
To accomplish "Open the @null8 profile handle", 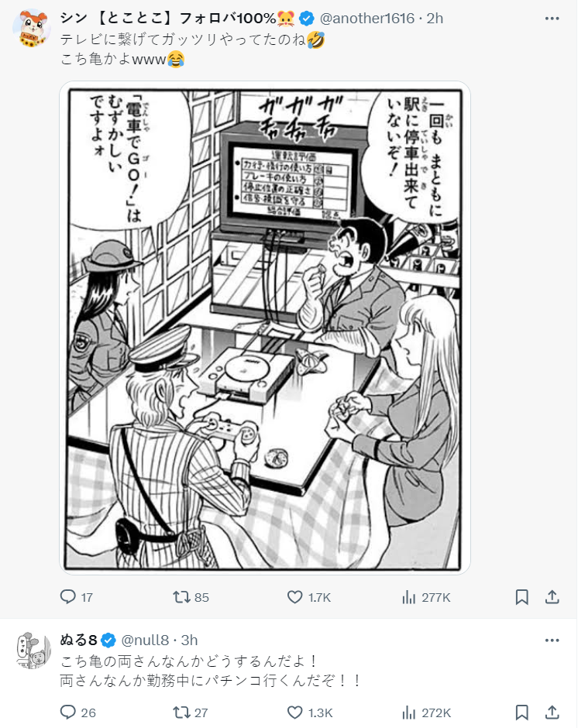I will [145, 640].
